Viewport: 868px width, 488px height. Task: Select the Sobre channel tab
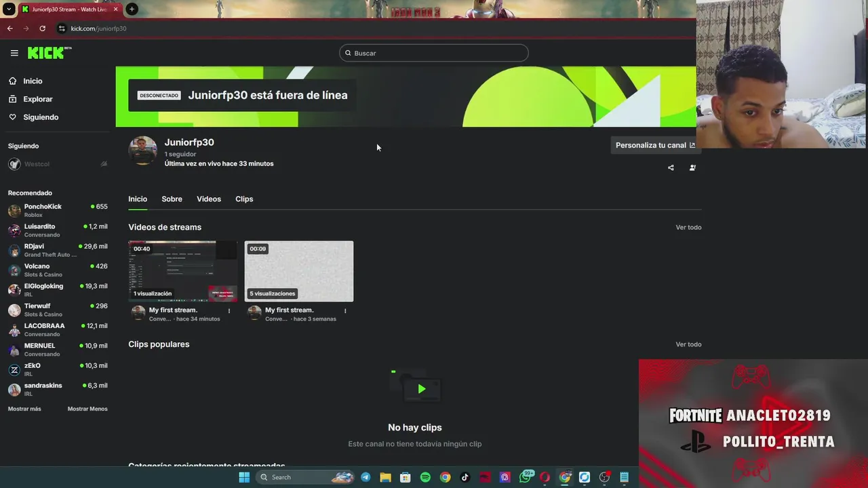click(172, 199)
